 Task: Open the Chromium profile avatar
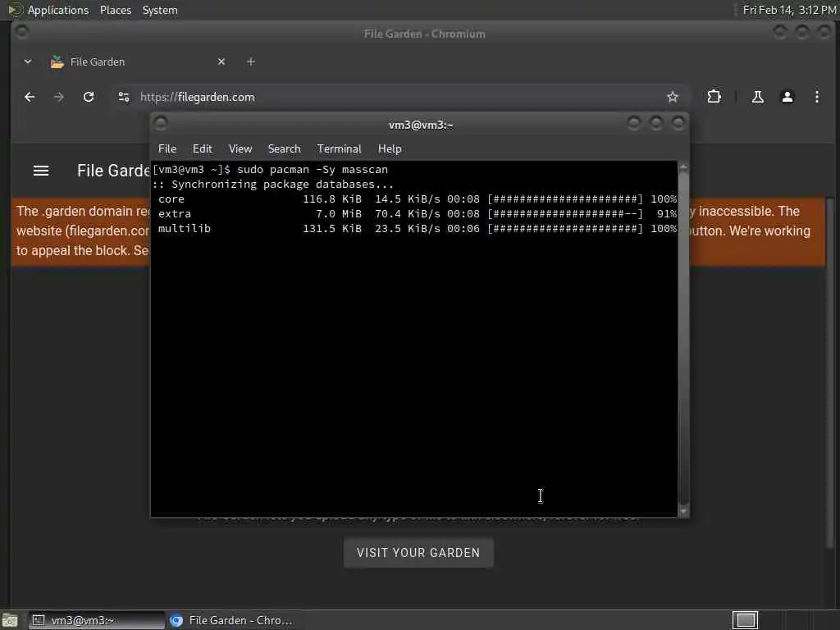point(787,97)
